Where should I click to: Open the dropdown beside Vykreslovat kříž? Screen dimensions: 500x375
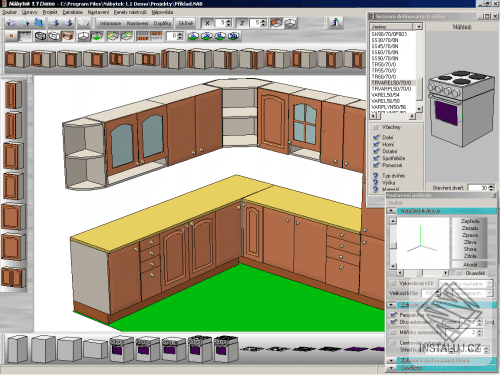coord(489,284)
